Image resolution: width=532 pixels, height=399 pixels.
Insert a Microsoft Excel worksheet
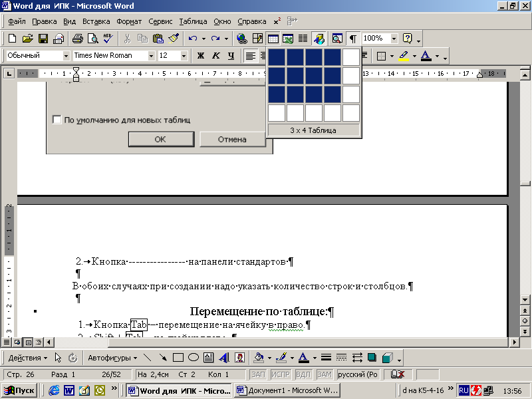[288, 39]
